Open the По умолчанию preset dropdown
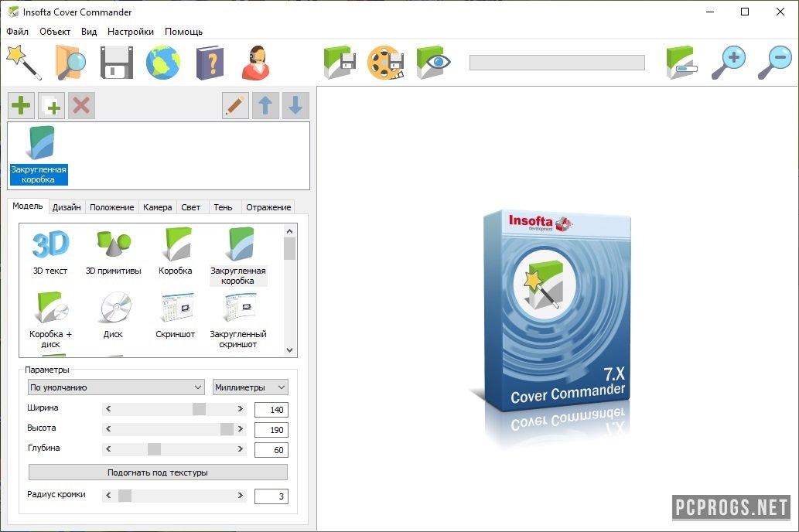The image size is (799, 532). click(x=115, y=387)
